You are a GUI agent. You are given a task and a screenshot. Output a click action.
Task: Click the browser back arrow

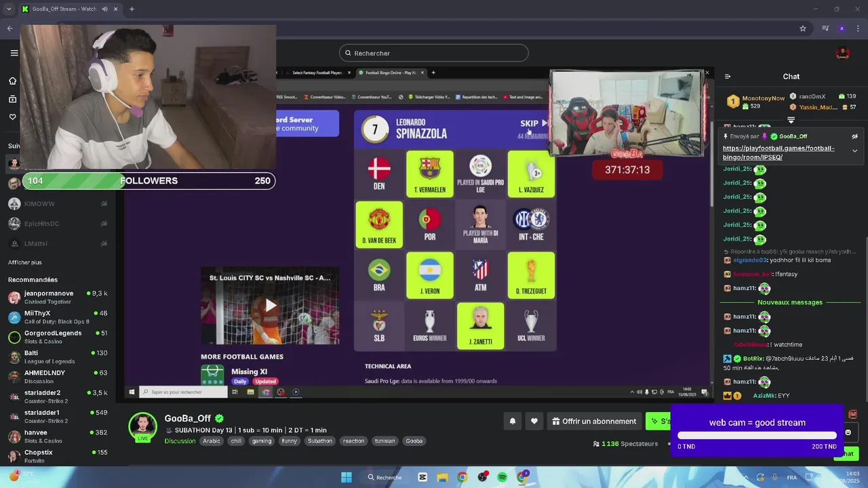tap(9, 28)
